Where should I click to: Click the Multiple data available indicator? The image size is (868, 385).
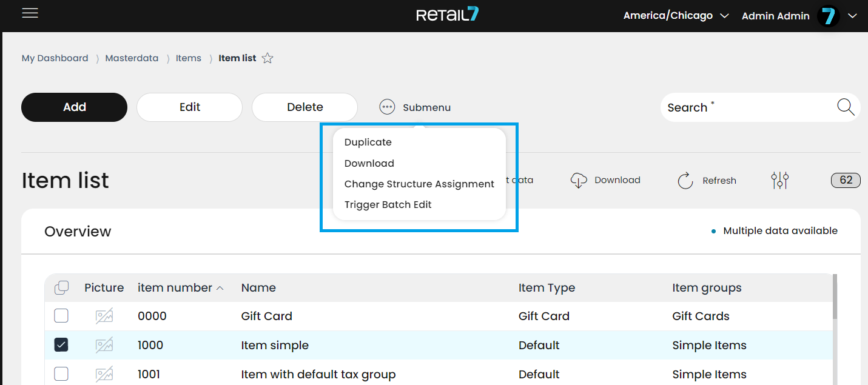pyautogui.click(x=775, y=231)
